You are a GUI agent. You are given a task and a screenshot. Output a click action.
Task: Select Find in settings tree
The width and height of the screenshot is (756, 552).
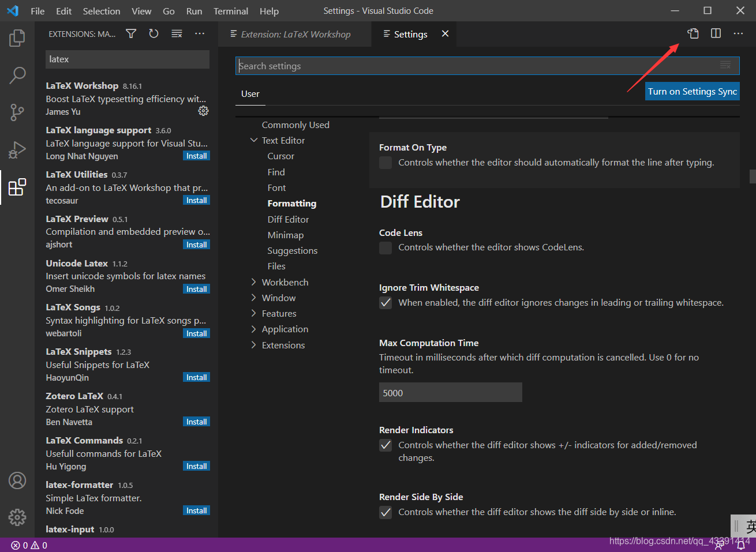click(x=276, y=172)
